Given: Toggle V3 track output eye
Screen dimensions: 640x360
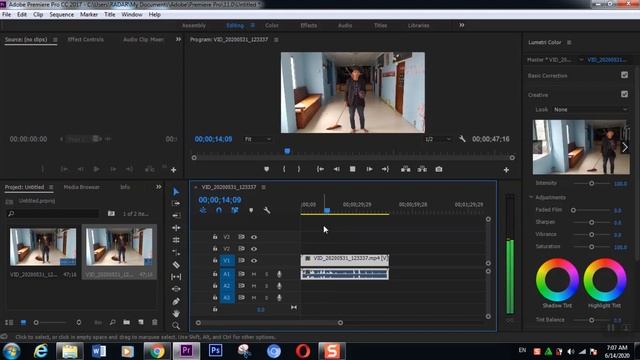Looking at the screenshot, I should click(254, 237).
